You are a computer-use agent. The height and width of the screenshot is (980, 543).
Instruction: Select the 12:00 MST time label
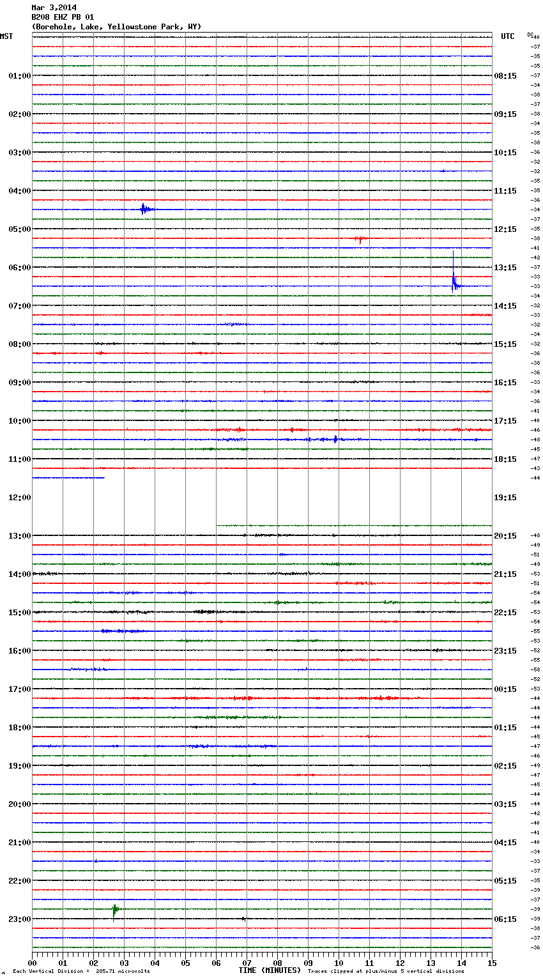pyautogui.click(x=20, y=498)
